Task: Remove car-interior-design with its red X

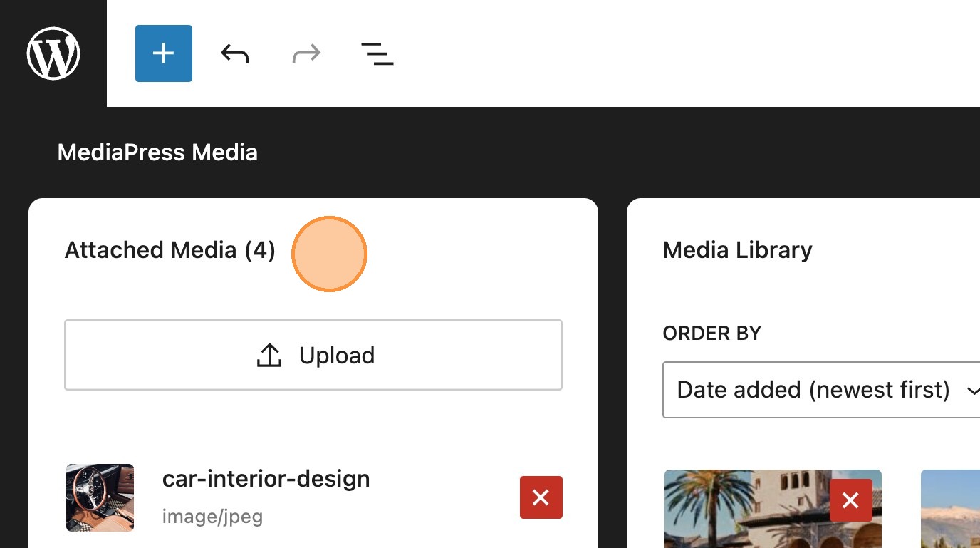Action: click(541, 497)
